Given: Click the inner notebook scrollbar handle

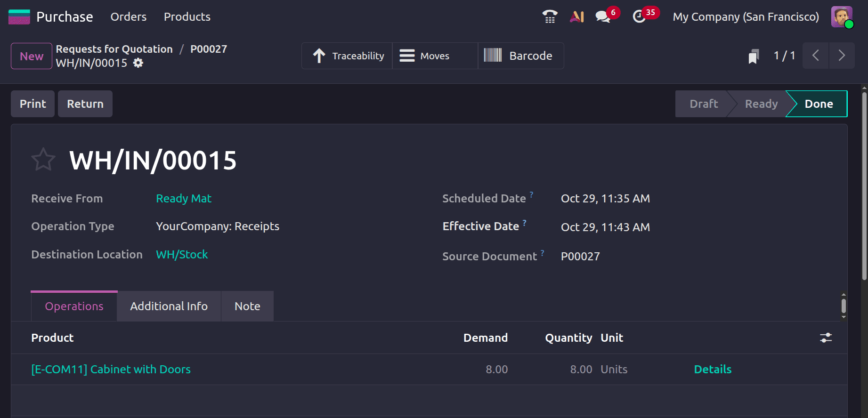Looking at the screenshot, I should pos(844,306).
